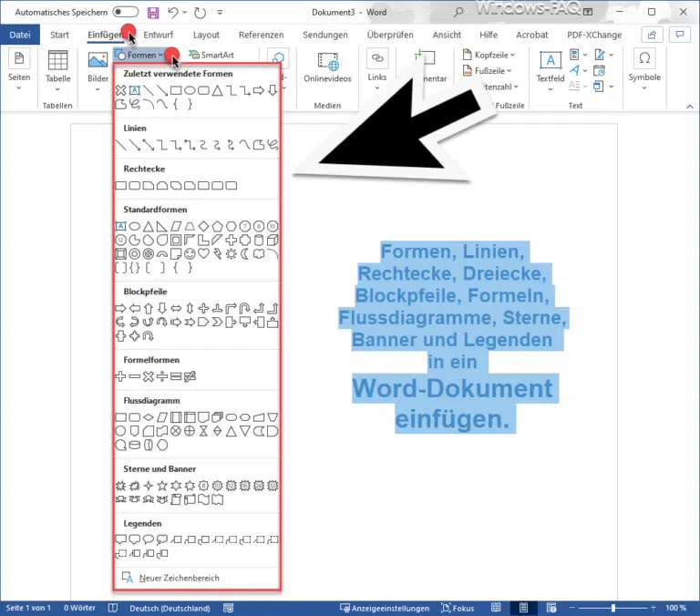Screen dimensions: 700x616
Task: Select right block arrow under Blockpfeile
Action: tap(121, 308)
